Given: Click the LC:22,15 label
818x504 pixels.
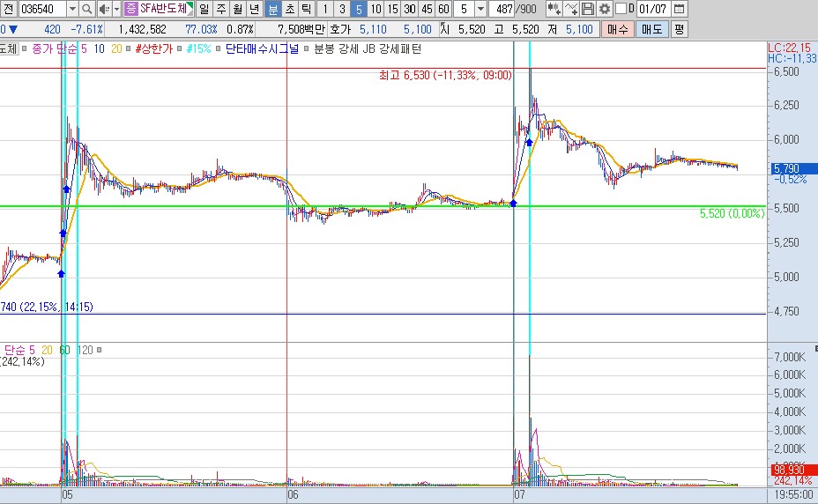Looking at the screenshot, I should [x=789, y=48].
